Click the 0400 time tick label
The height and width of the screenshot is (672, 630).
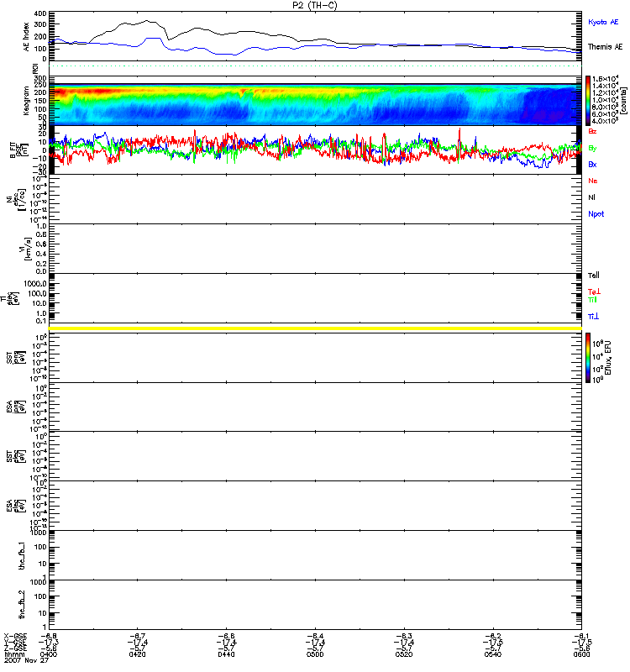(x=49, y=654)
